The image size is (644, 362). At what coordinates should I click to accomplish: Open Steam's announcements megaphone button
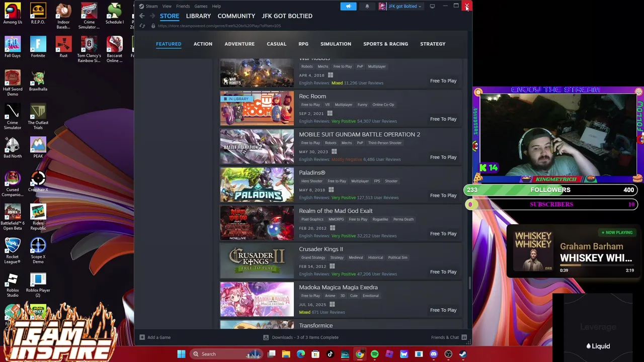pos(348,6)
